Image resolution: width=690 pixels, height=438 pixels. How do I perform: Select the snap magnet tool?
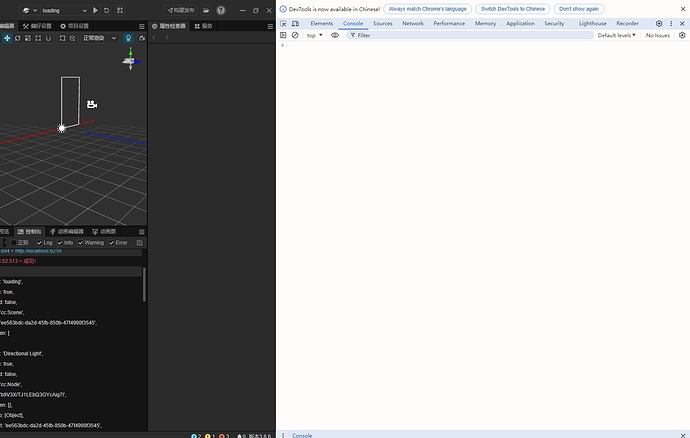tap(48, 38)
